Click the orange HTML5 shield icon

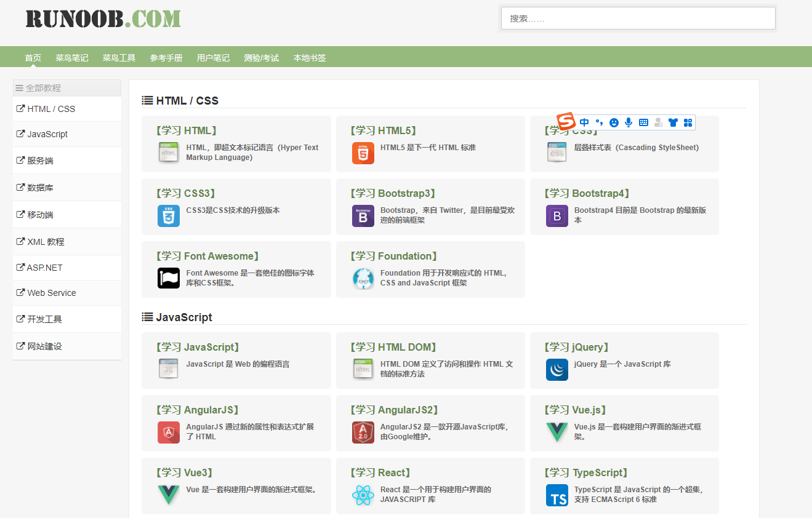click(363, 153)
